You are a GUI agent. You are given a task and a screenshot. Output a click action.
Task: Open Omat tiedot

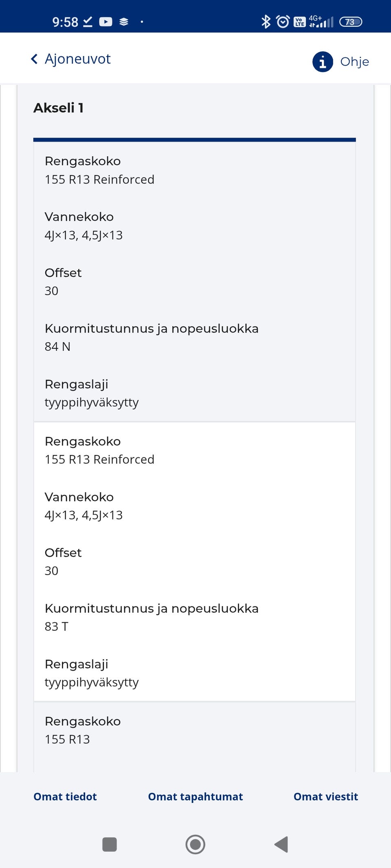(x=64, y=796)
